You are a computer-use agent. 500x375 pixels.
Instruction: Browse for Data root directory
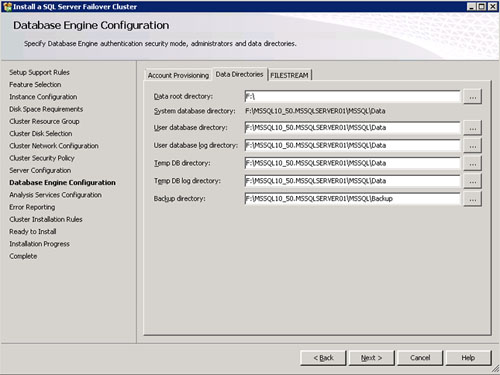pos(472,97)
